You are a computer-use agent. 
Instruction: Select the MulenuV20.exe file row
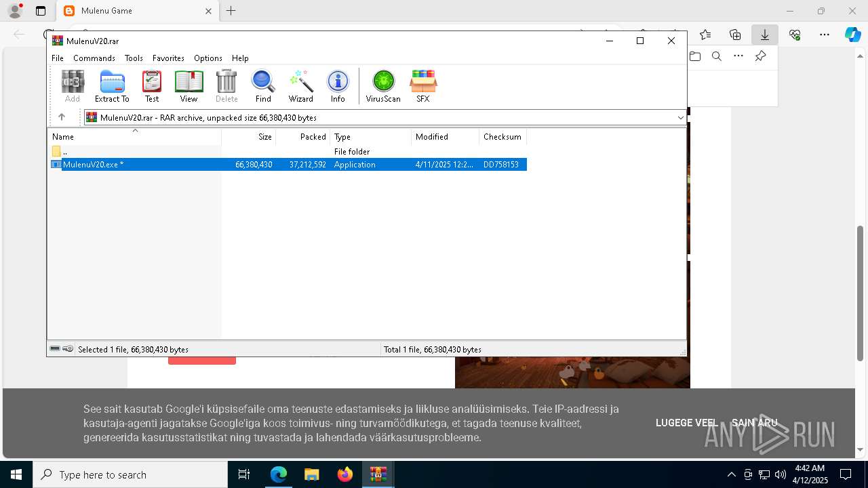click(288, 164)
